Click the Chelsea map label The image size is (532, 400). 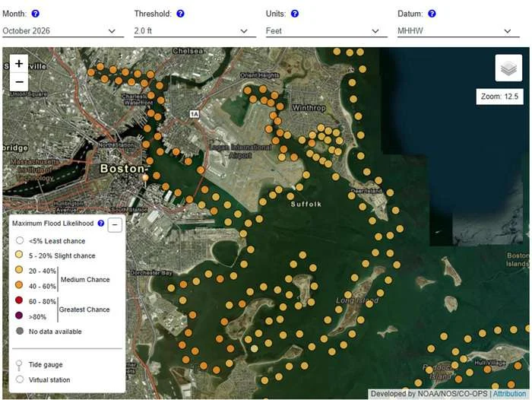tap(188, 51)
